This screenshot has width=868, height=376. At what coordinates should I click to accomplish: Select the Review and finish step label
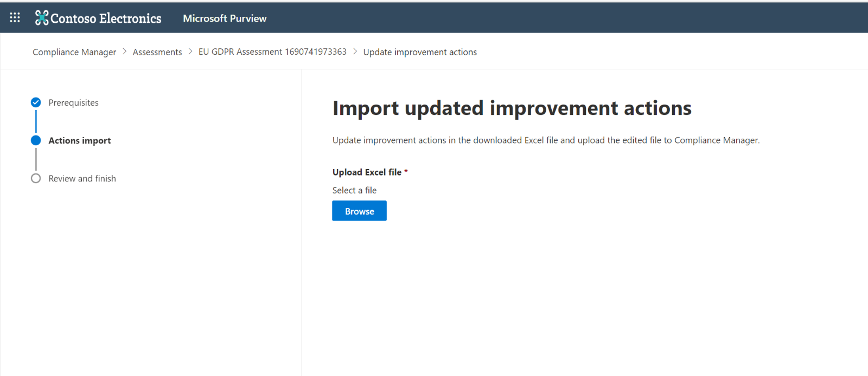pyautogui.click(x=82, y=178)
